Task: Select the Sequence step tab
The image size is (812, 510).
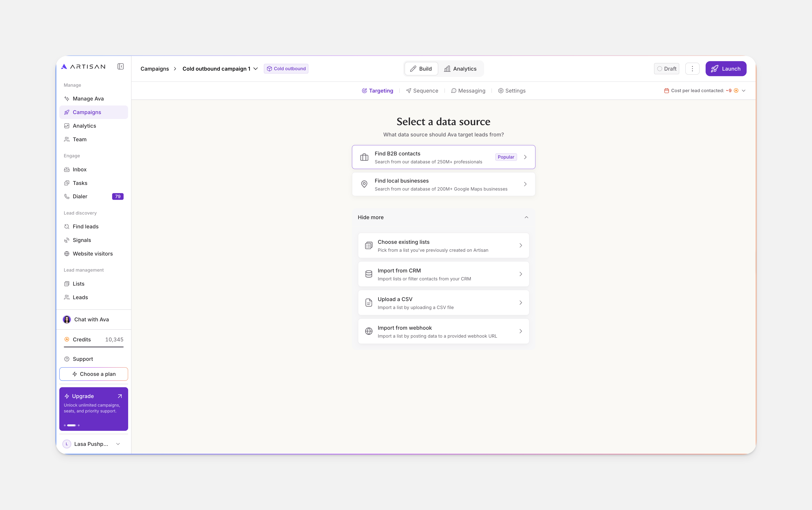Action: click(422, 91)
